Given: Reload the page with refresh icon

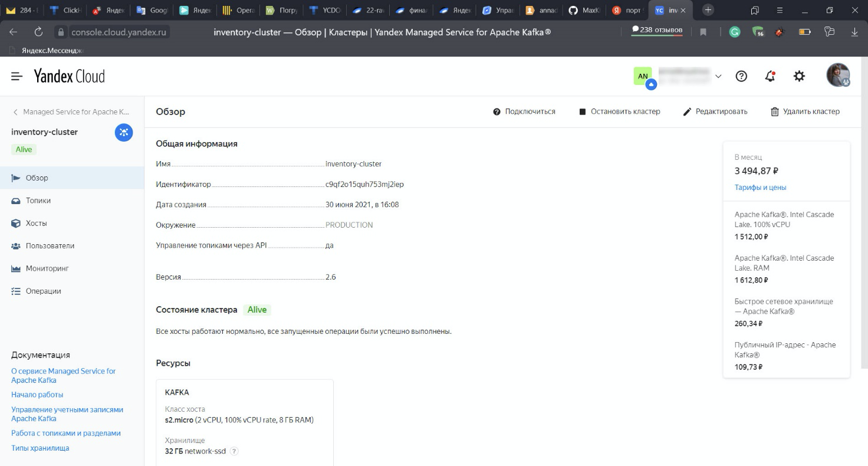Looking at the screenshot, I should point(39,32).
